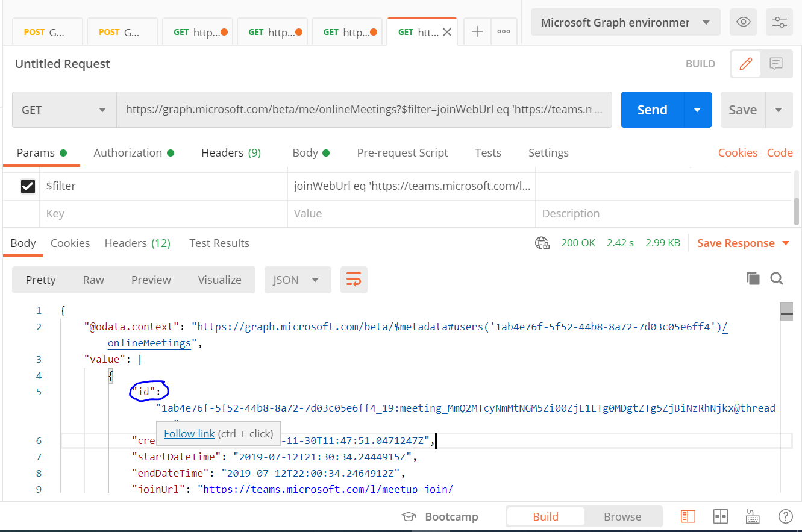Click the network information globe icon
The width and height of the screenshot is (802, 532).
coord(542,243)
